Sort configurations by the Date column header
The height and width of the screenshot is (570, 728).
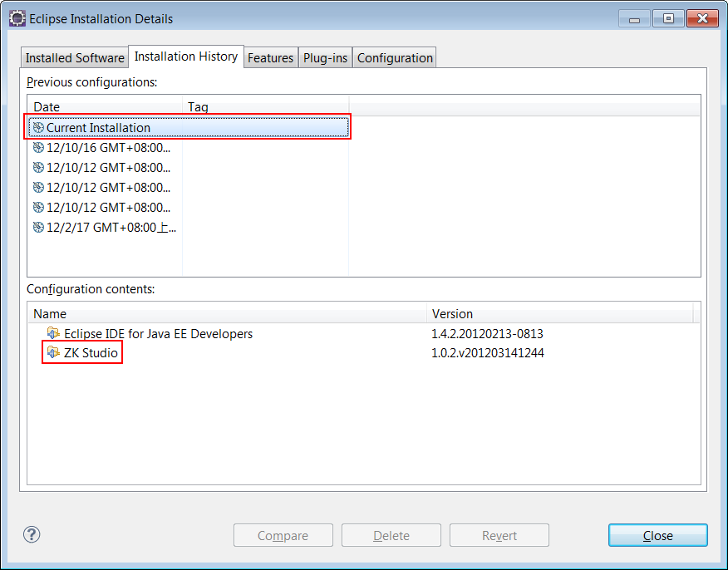tap(105, 106)
